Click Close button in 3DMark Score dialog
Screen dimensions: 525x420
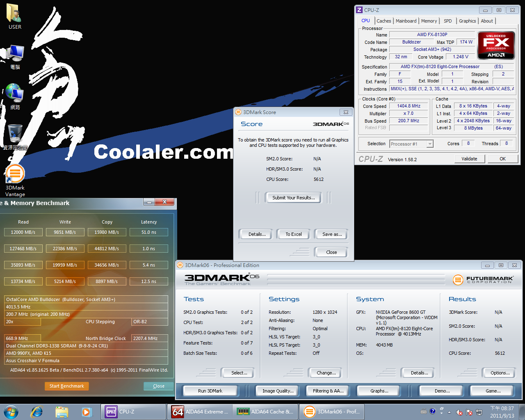[331, 252]
